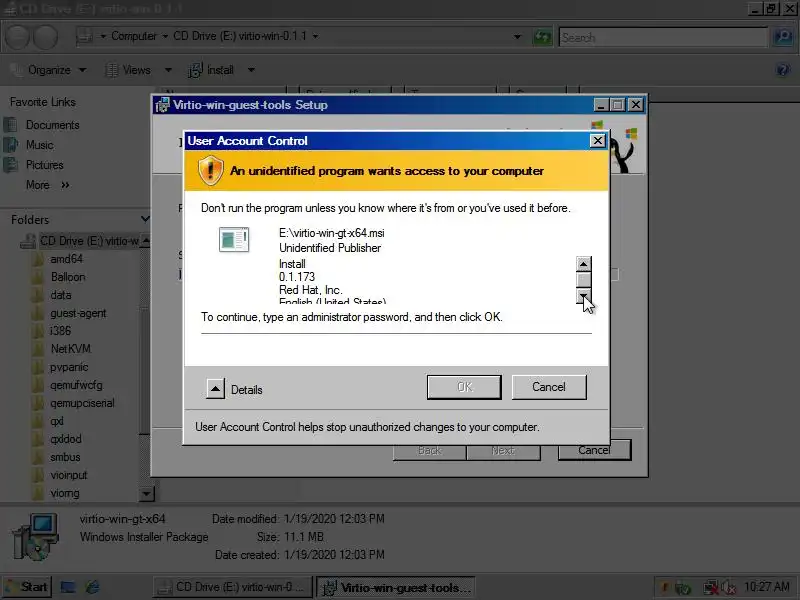800x600 pixels.
Task: Select the qemufwcfg folder
Action: click(76, 385)
